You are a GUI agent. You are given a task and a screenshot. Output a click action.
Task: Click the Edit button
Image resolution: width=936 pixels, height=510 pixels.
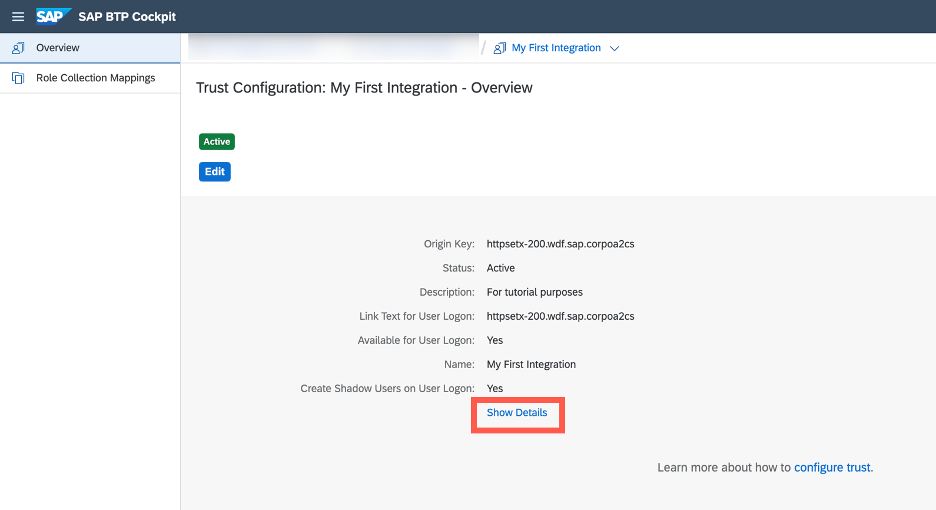point(215,172)
